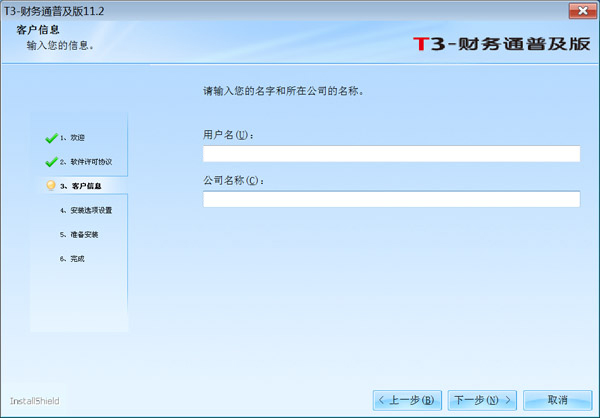This screenshot has width=600, height=418.
Task: Select step 1 欢迎 in the sidebar
Action: click(x=72, y=137)
